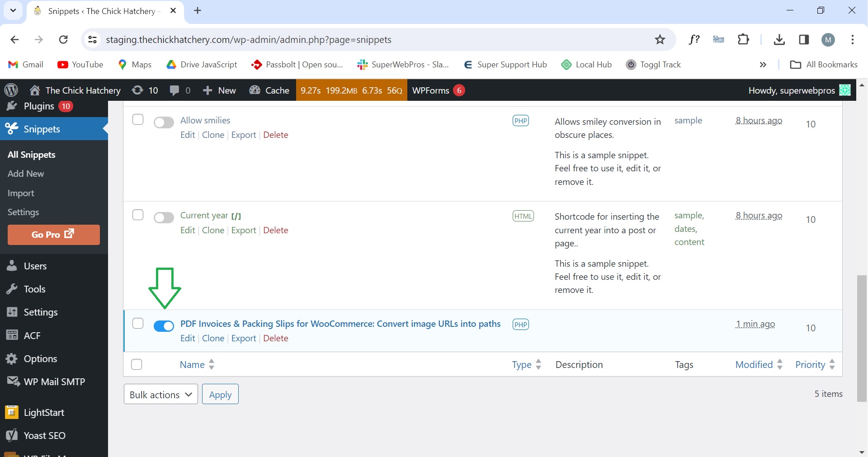
Task: Open the Snippets Settings submenu item
Action: click(24, 212)
